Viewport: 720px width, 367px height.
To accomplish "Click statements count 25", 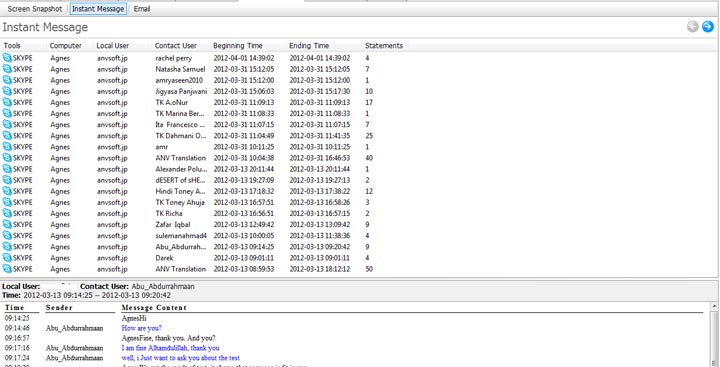I will [369, 136].
